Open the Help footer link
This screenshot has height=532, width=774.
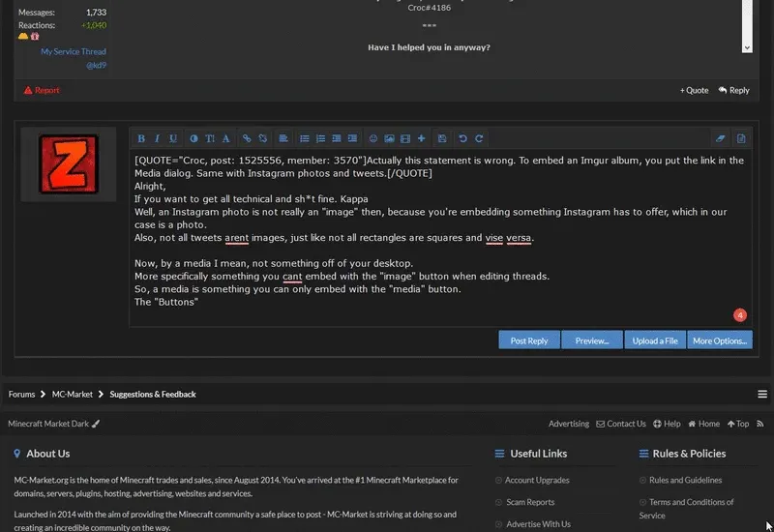coord(667,424)
